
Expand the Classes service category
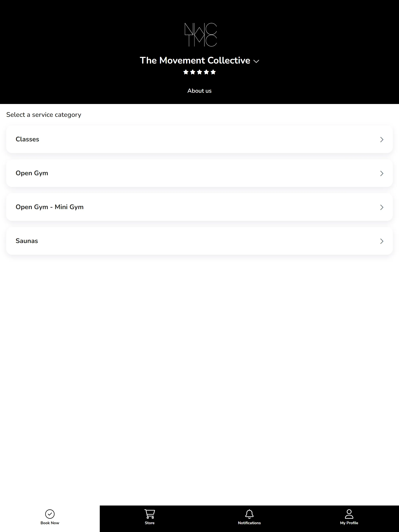click(x=199, y=139)
